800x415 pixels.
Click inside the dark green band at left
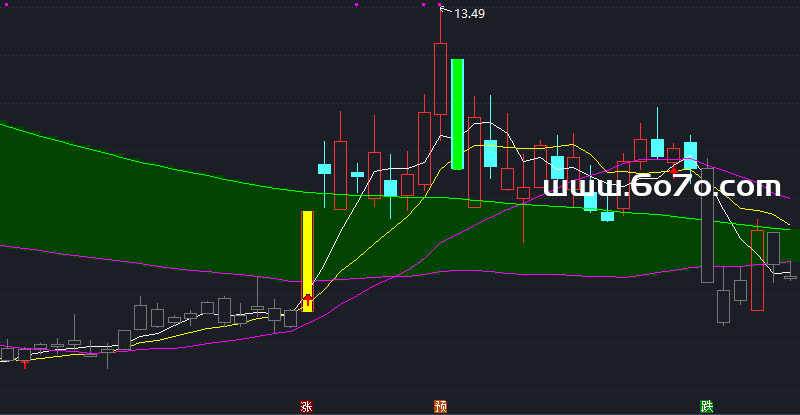[x=60, y=190]
